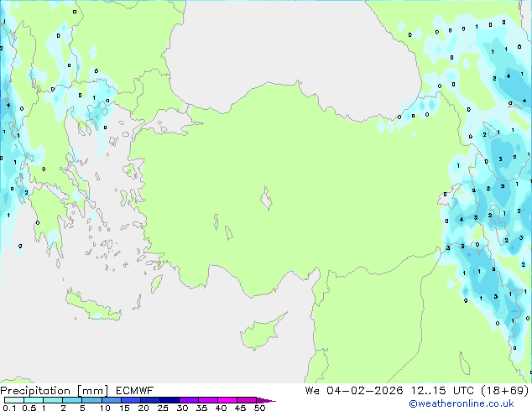Click the 10–15 mm legend swatch
The width and height of the screenshot is (532, 411).
tap(111, 400)
